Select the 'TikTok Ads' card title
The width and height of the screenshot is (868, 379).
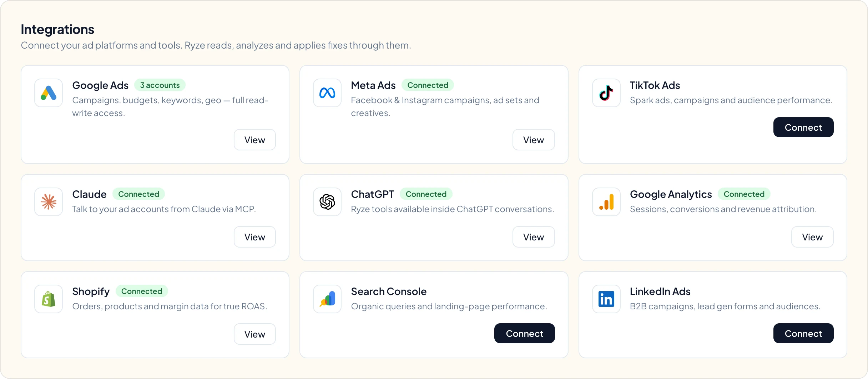click(x=655, y=85)
